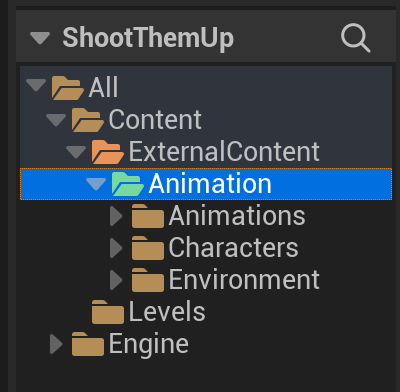The image size is (400, 392).
Task: Open the search magnifier in ShootThemUp header
Action: click(x=355, y=38)
